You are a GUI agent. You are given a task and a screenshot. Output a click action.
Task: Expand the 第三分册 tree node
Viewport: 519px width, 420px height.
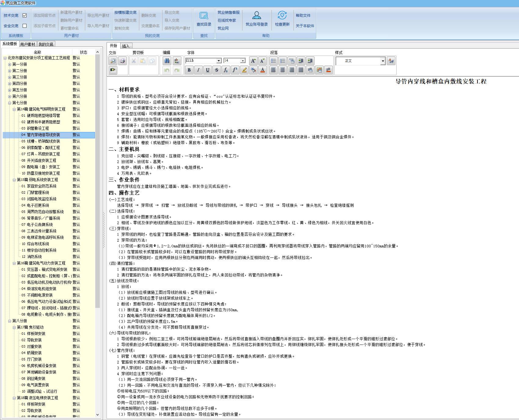click(9, 77)
